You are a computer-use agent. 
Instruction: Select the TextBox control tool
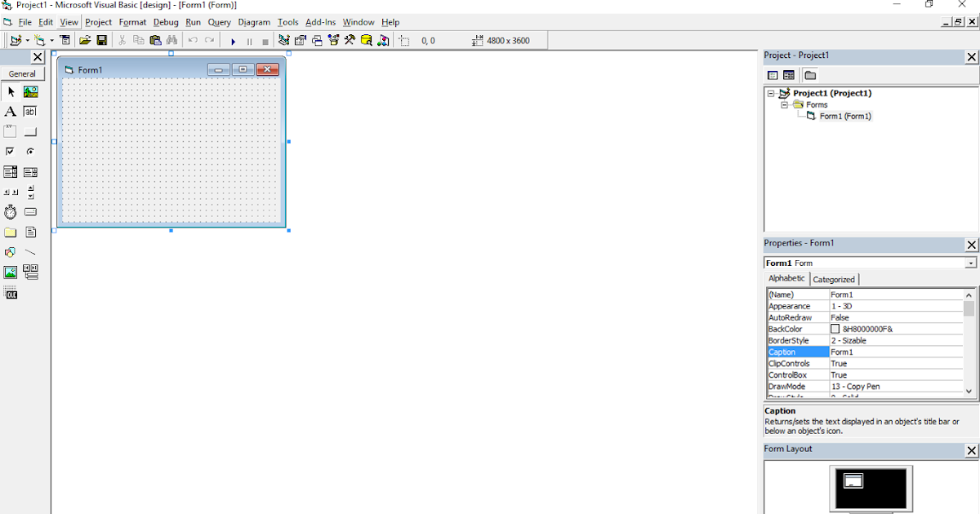point(30,111)
